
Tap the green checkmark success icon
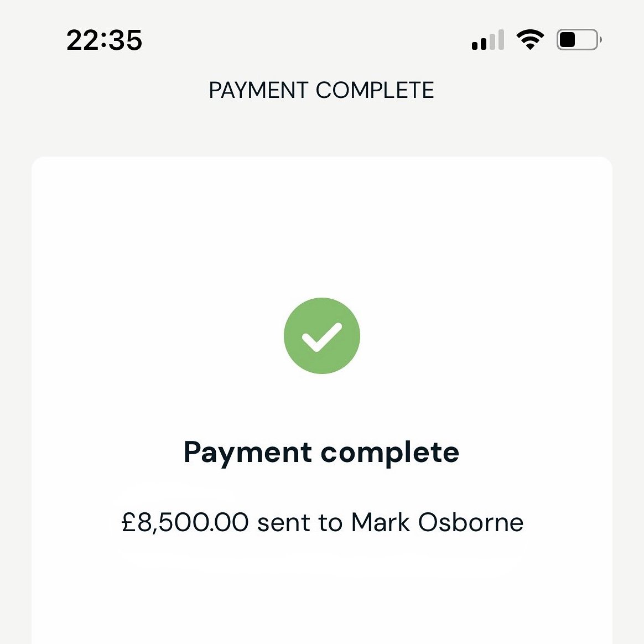click(x=322, y=336)
